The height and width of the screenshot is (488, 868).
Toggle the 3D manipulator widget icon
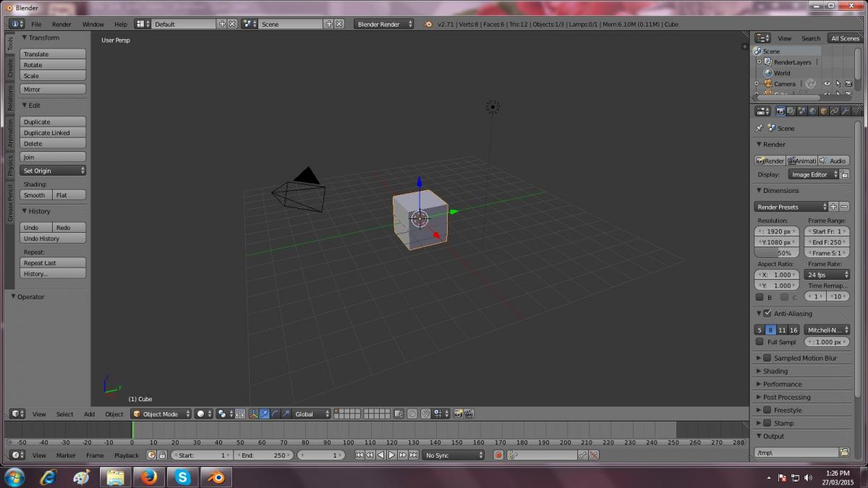pyautogui.click(x=254, y=414)
